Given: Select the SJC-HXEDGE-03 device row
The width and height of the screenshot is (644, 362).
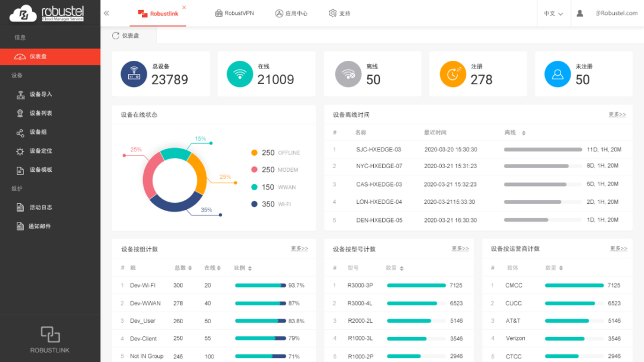Looking at the screenshot, I should pyautogui.click(x=379, y=150).
